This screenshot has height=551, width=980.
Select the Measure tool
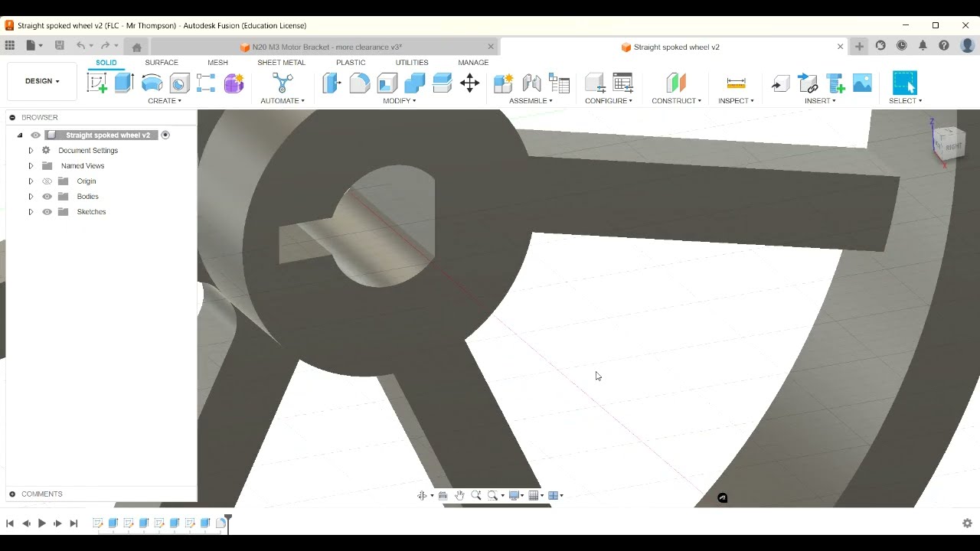pos(736,83)
